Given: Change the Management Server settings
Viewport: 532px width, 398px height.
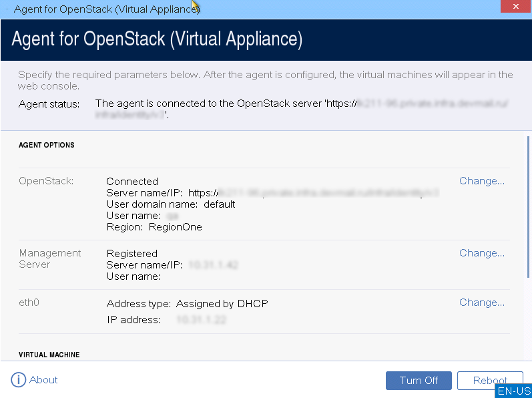Looking at the screenshot, I should click(482, 253).
